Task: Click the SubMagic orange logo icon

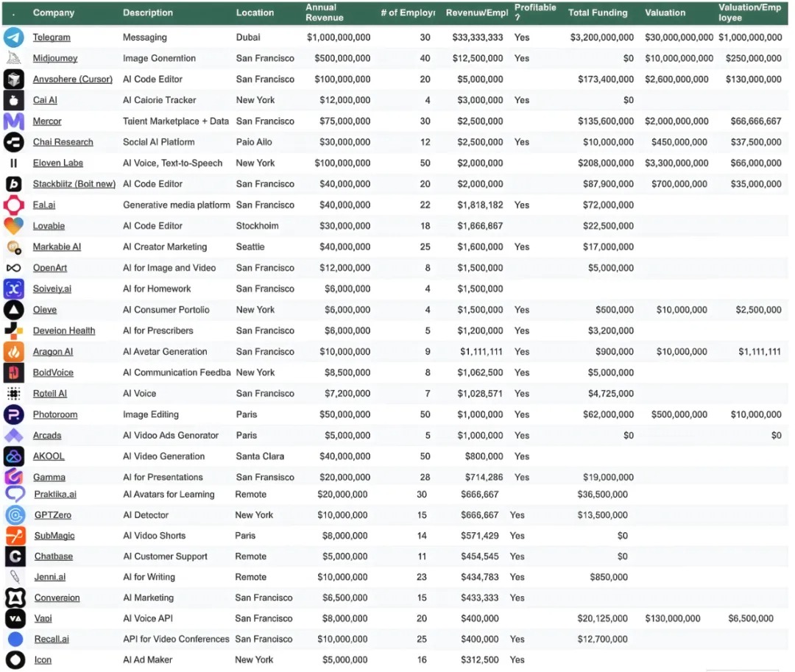Action: 15,536
